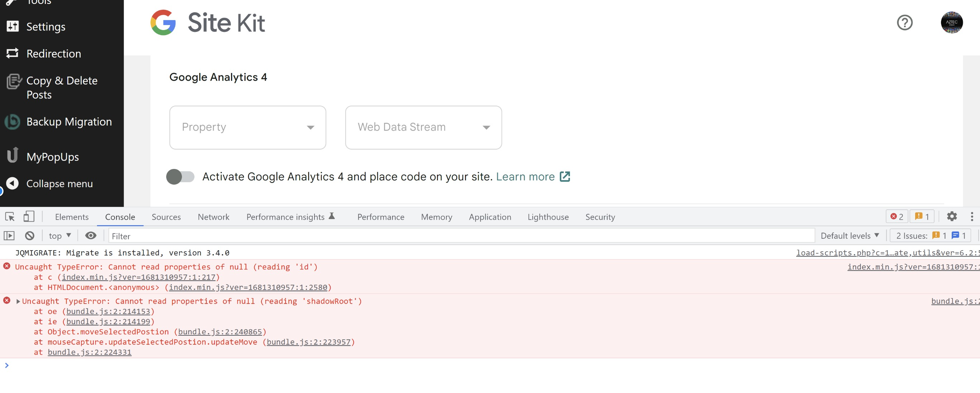Open the three-dot DevTools menu
This screenshot has width=980, height=393.
tap(973, 216)
